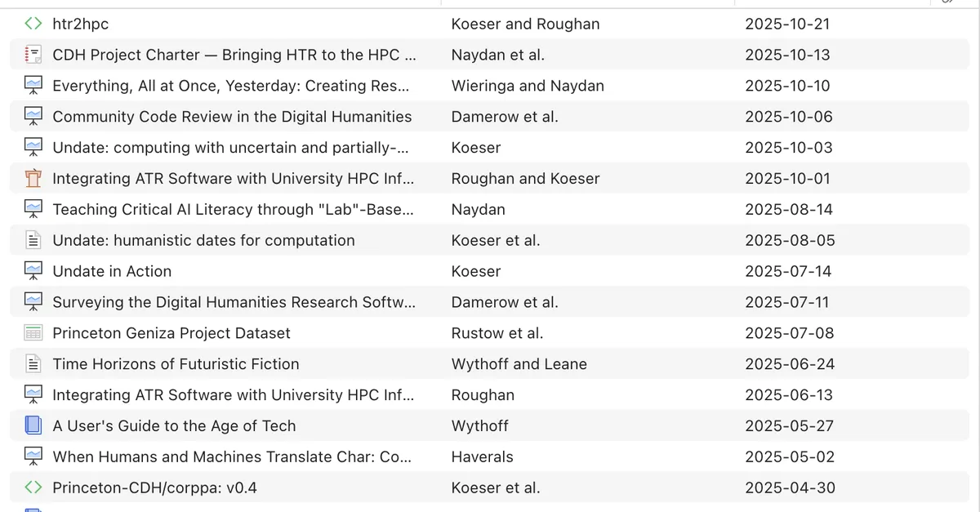The image size is (980, 512).
Task: Click the article icon for Undate: humanistic dates
Action: tap(33, 241)
